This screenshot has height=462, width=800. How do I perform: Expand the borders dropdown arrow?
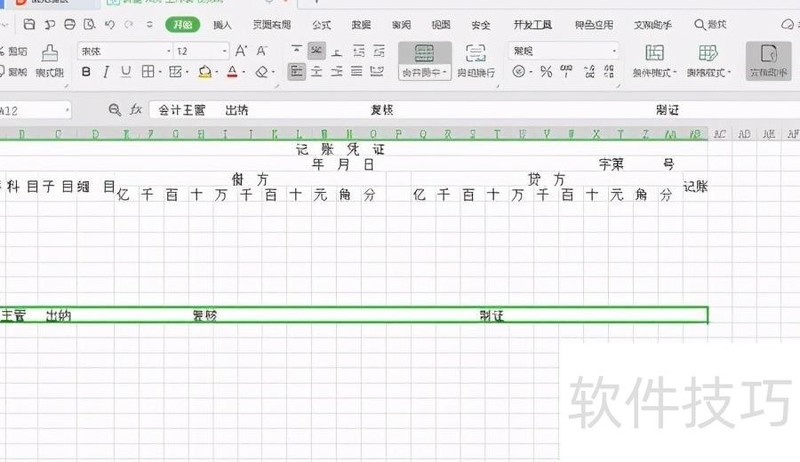pyautogui.click(x=160, y=72)
